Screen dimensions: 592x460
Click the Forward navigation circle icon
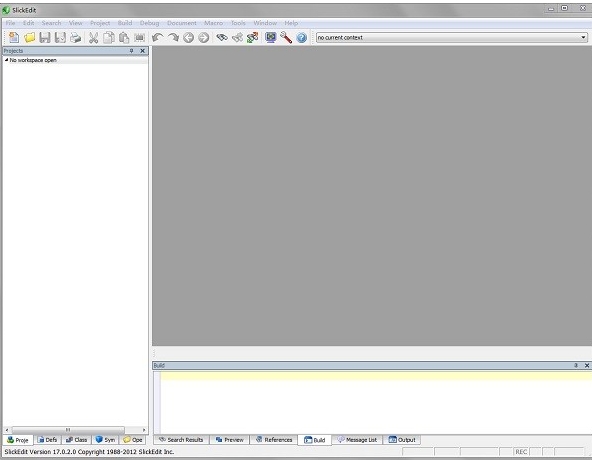pos(204,37)
